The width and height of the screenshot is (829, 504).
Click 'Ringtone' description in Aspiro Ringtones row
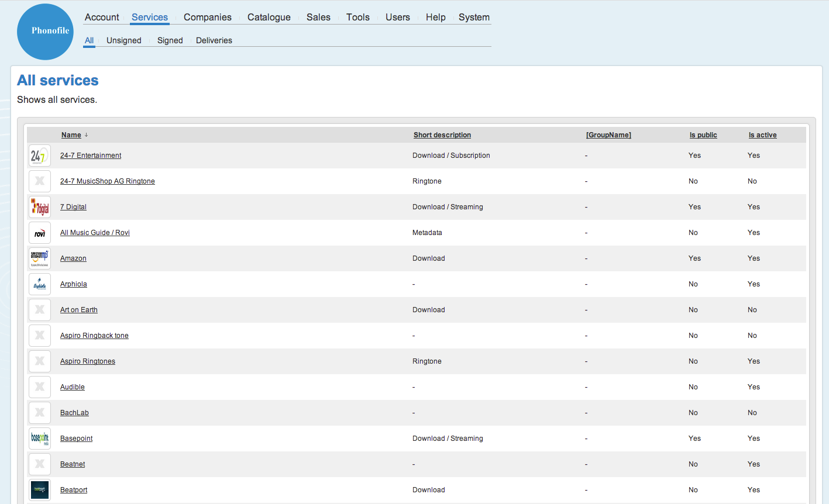click(x=427, y=361)
